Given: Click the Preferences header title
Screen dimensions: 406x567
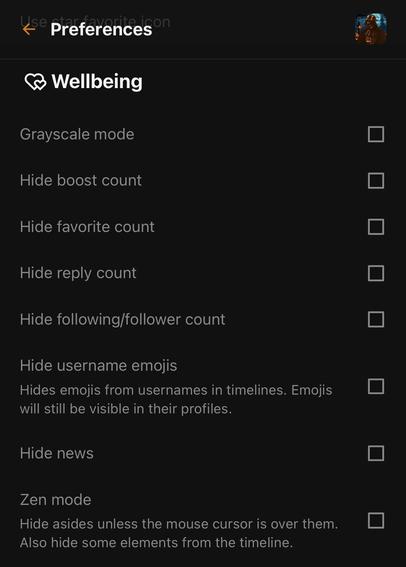Looking at the screenshot, I should [x=101, y=29].
